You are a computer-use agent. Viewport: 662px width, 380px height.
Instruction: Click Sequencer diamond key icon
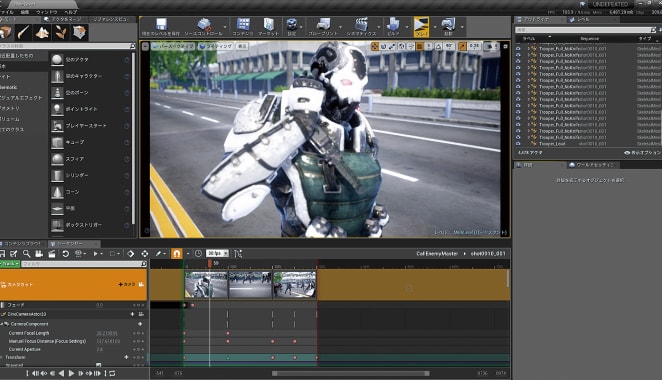(x=130, y=253)
